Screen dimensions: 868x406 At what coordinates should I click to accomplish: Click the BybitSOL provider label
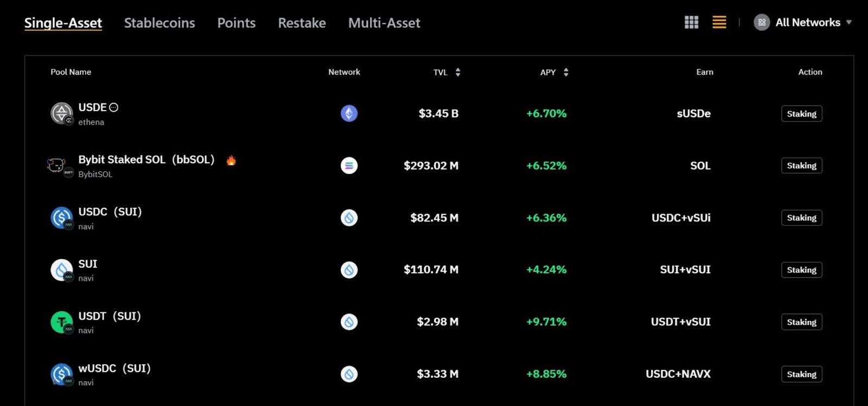[95, 174]
